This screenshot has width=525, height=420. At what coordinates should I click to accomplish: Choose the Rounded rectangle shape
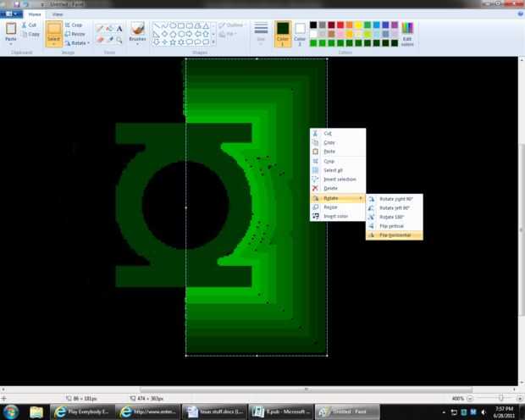click(190, 25)
